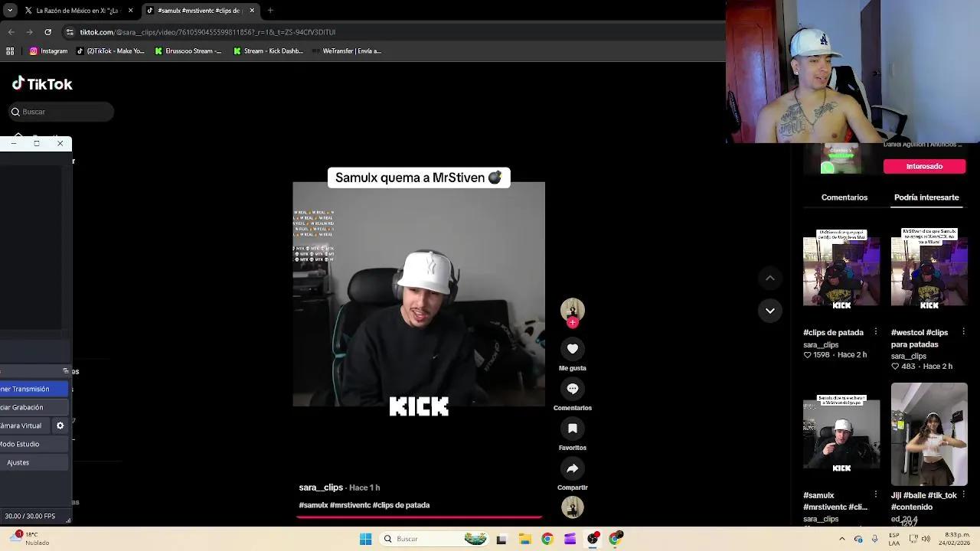Open options for the #westcol #clips card
This screenshot has width=980, height=551.
pyautogui.click(x=963, y=332)
